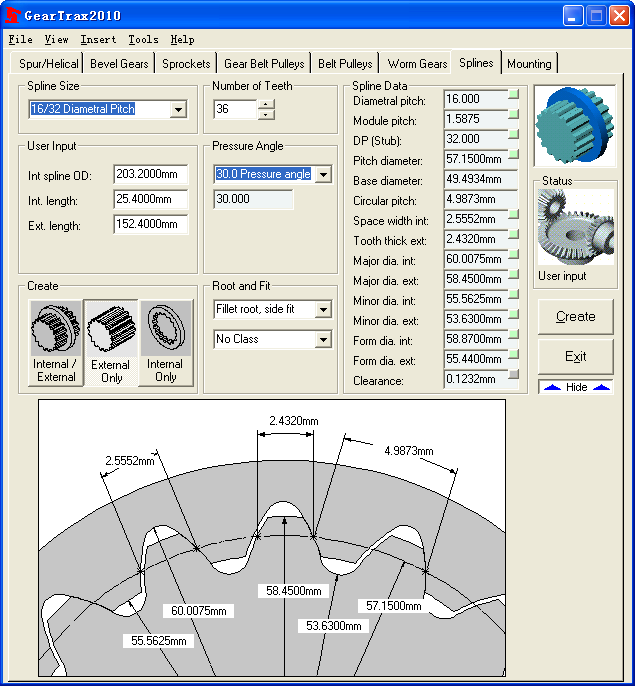
Task: Toggle the green indicator beside Tooth thick ext
Action: pos(513,234)
